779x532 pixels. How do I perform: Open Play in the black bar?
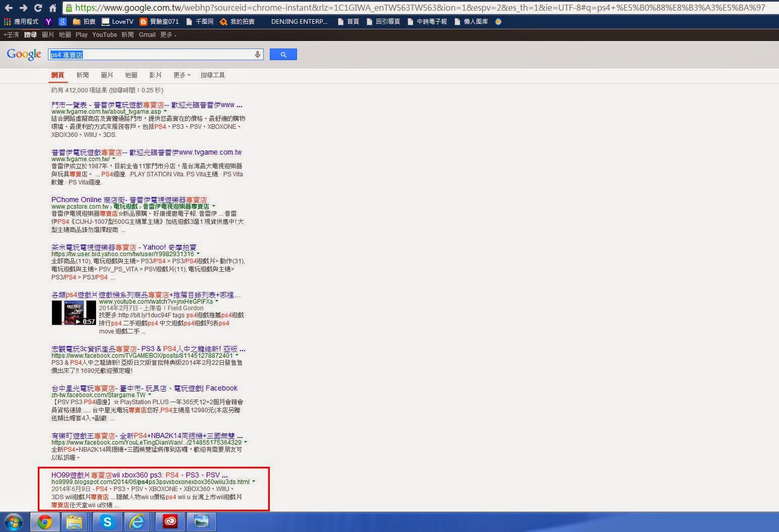(x=81, y=35)
